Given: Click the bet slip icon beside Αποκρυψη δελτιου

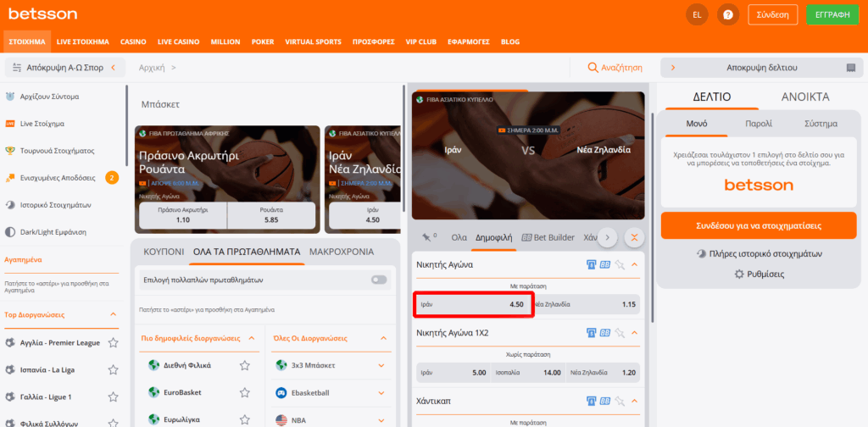Looking at the screenshot, I should coord(851,68).
